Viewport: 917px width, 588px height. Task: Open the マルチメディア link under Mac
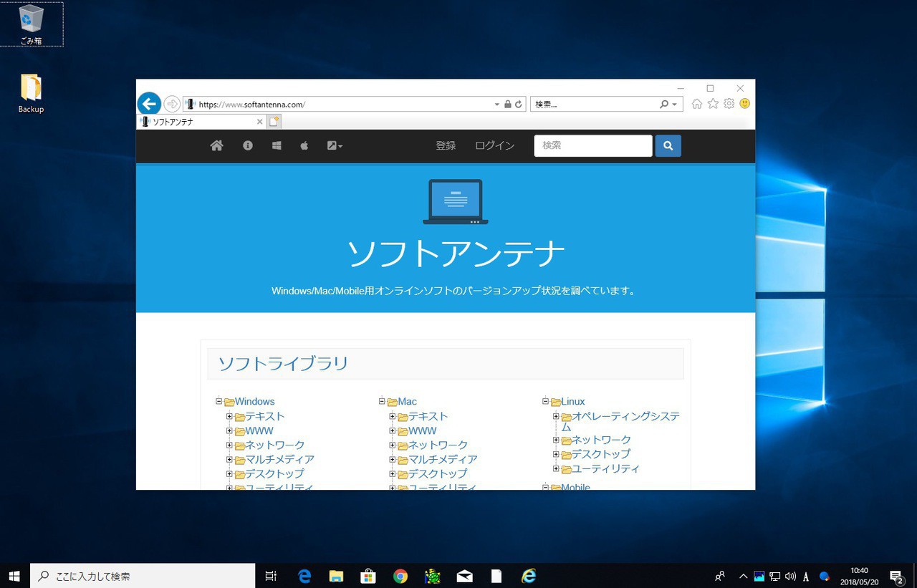[x=443, y=460]
